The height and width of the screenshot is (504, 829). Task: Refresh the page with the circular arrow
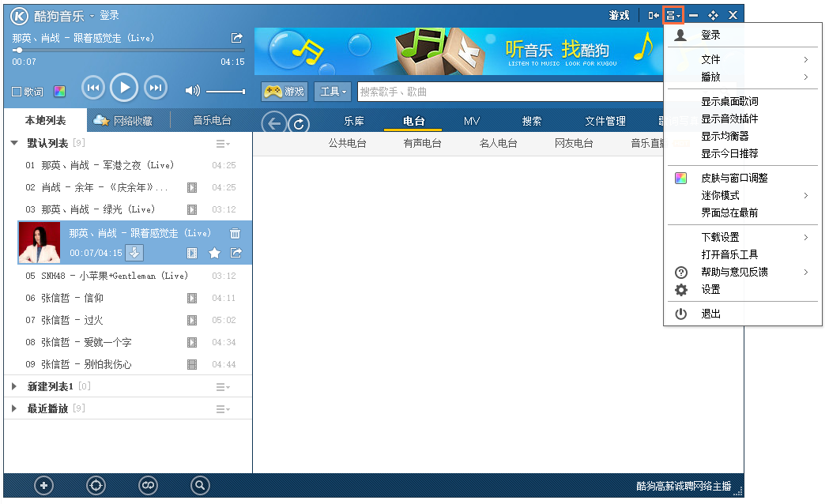point(299,124)
